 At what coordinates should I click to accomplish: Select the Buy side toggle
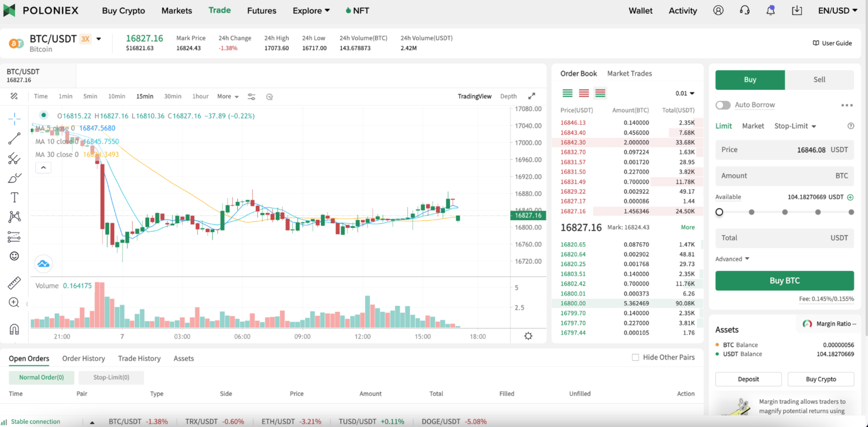pyautogui.click(x=750, y=80)
